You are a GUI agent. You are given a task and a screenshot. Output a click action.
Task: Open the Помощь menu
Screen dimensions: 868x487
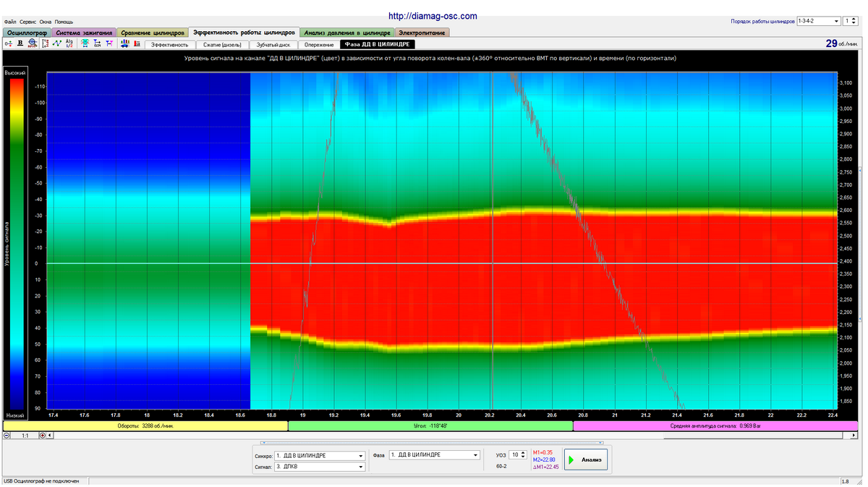click(x=64, y=22)
